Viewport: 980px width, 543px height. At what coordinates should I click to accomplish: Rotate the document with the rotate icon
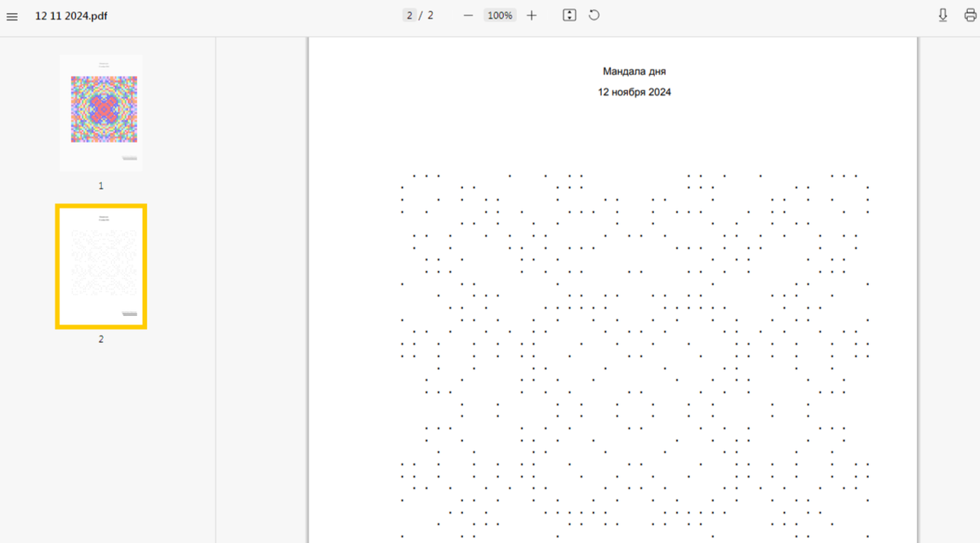coord(595,16)
